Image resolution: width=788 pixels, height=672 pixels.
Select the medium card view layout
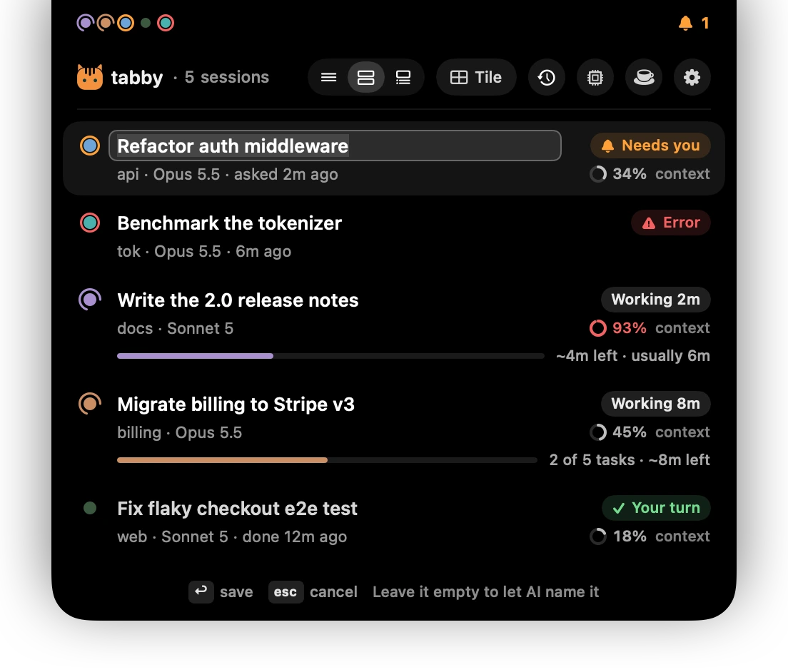(366, 77)
